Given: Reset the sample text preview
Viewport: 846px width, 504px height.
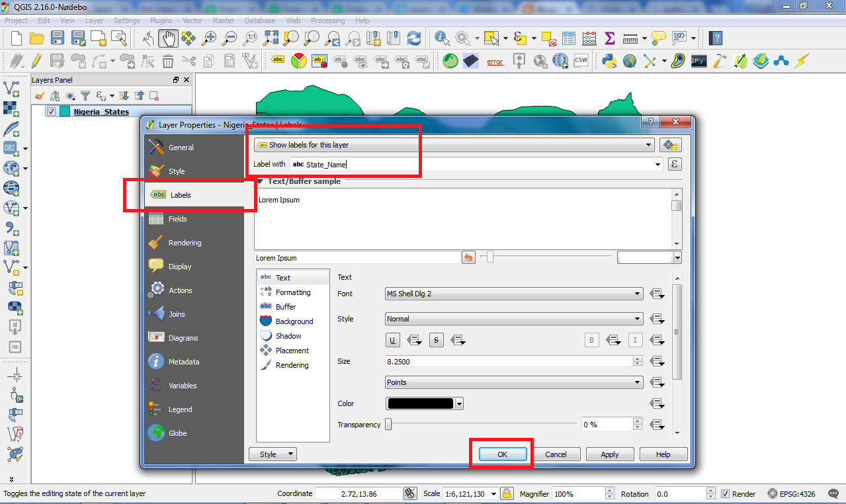Looking at the screenshot, I should click(468, 257).
